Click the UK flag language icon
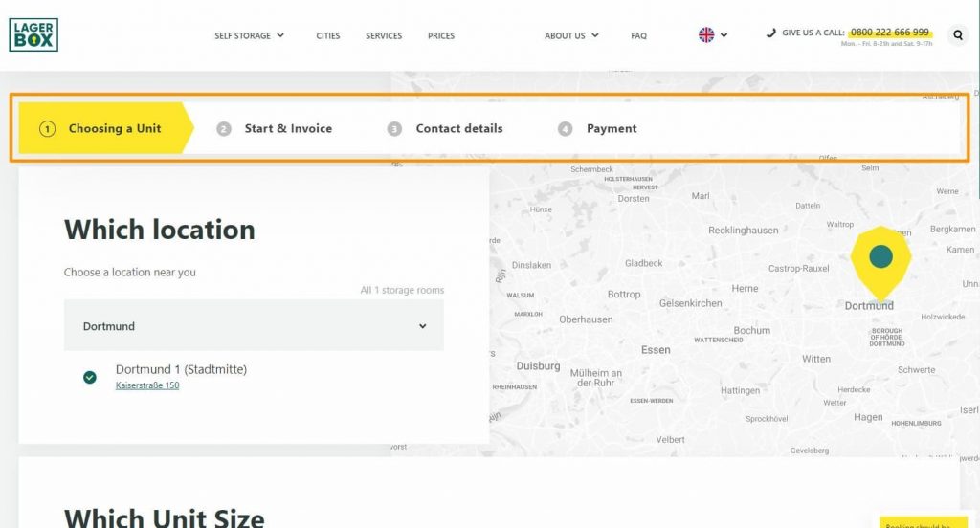980x528 pixels. pyautogui.click(x=706, y=35)
